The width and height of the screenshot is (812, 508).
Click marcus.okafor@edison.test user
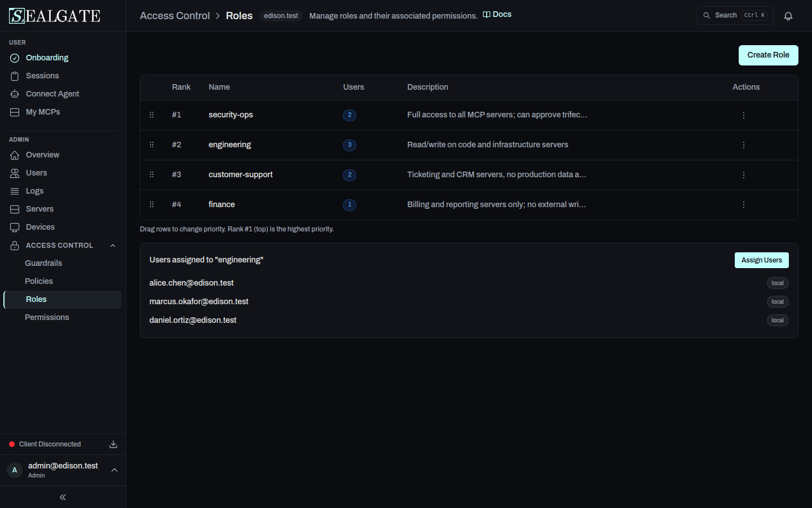coord(198,301)
